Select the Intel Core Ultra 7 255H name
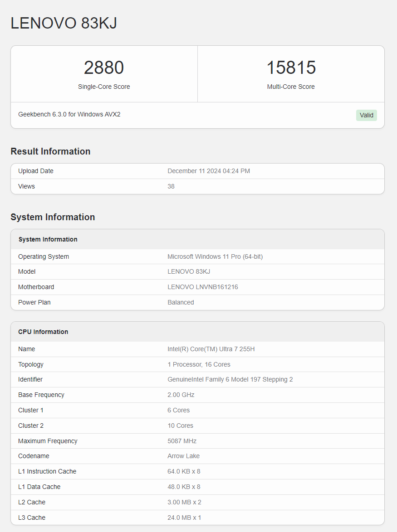This screenshot has width=397, height=532. [x=211, y=349]
